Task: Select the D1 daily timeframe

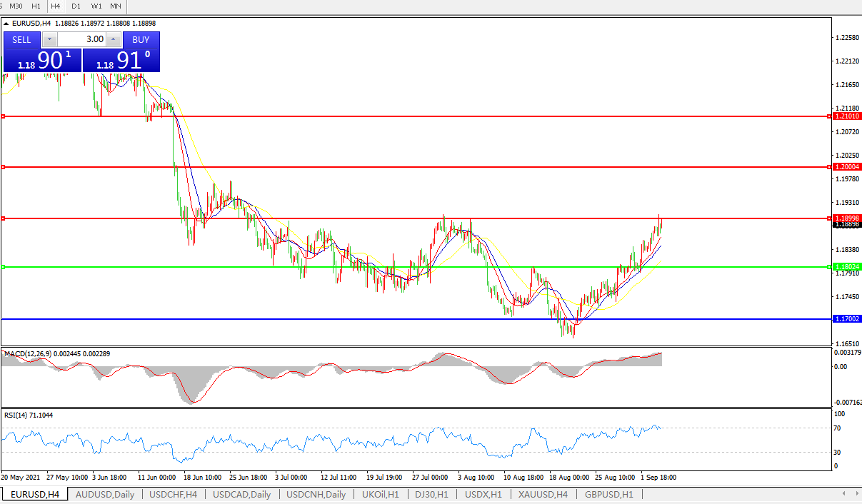Action: (76, 6)
